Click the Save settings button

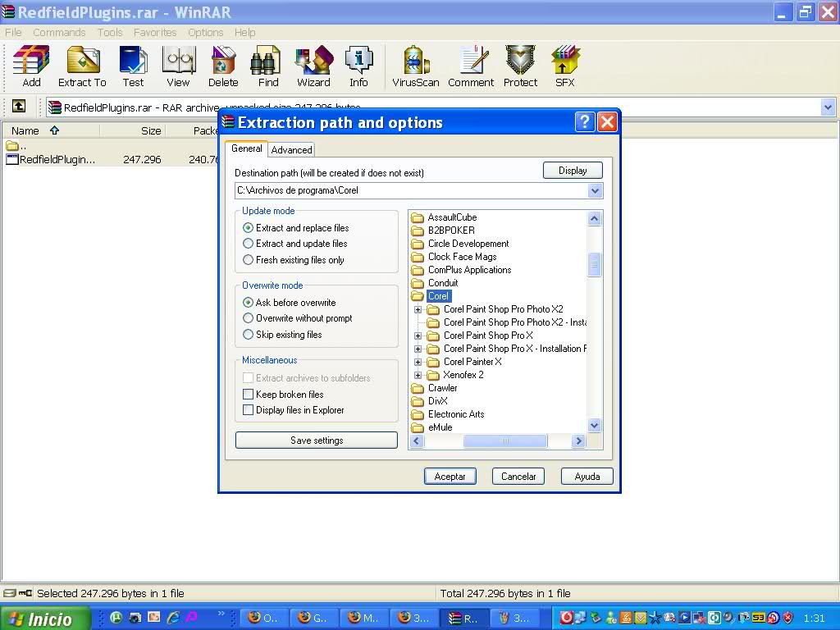317,441
